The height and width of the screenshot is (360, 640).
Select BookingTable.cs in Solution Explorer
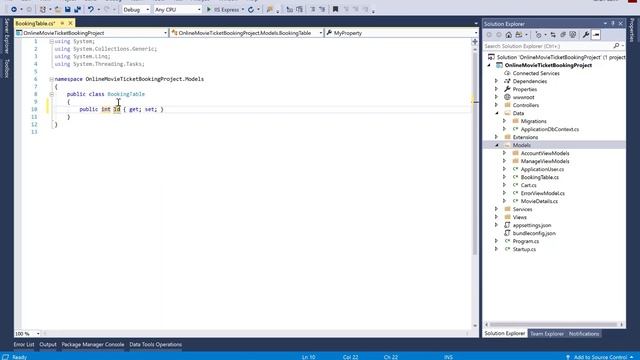tap(540, 178)
